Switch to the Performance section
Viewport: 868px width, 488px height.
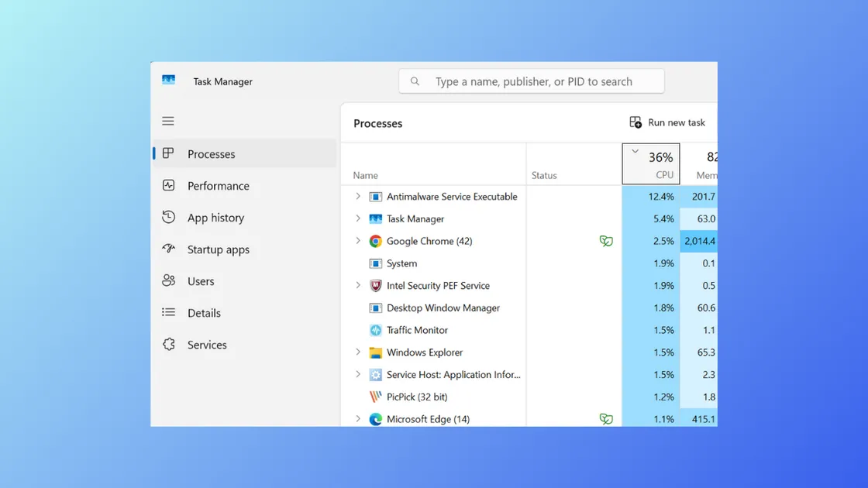(217, 186)
